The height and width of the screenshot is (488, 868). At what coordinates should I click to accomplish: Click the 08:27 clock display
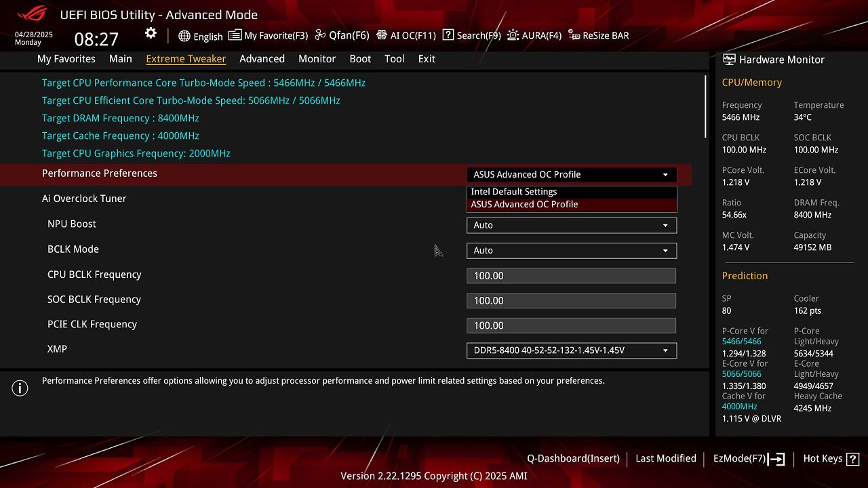pyautogui.click(x=96, y=39)
